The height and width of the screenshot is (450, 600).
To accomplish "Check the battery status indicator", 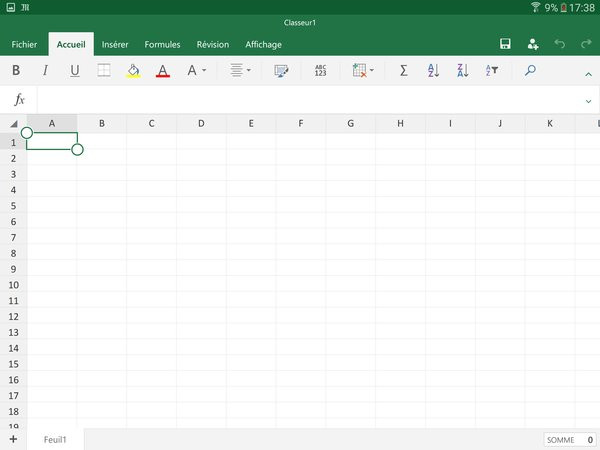I will point(563,7).
